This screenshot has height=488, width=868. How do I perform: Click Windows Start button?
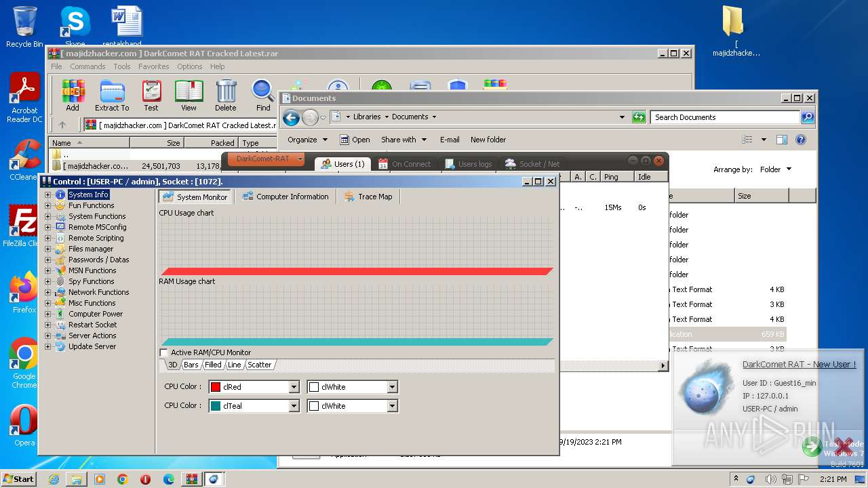(x=18, y=479)
